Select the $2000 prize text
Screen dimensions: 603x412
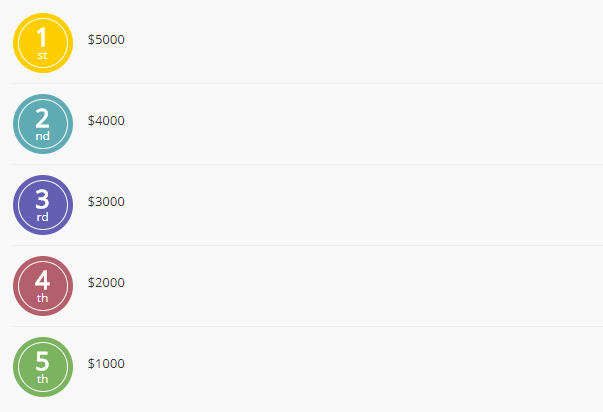pyautogui.click(x=106, y=283)
